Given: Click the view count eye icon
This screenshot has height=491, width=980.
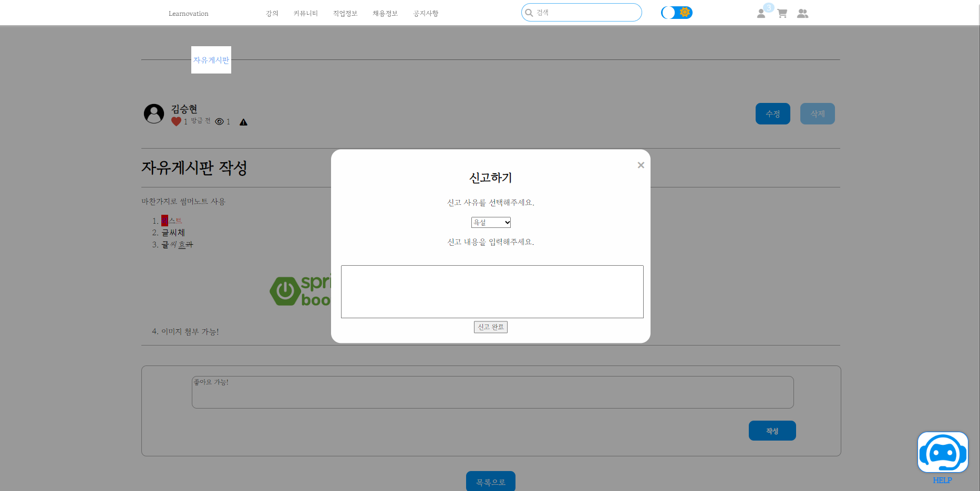Looking at the screenshot, I should coord(220,121).
